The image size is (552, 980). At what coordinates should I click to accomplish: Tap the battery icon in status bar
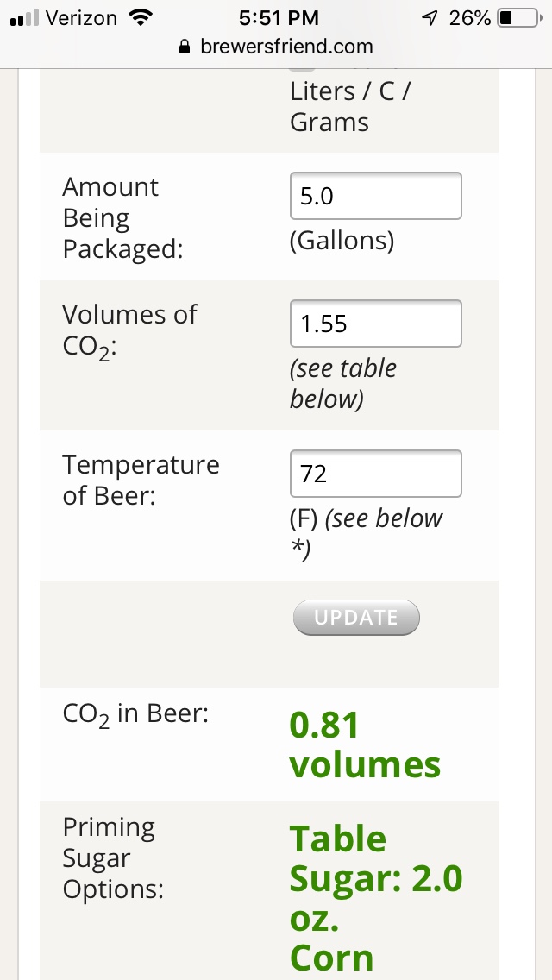coord(518,18)
